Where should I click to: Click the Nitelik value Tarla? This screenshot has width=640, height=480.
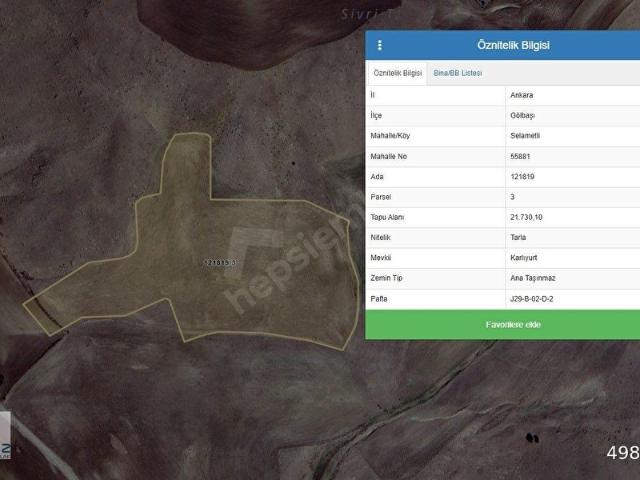[x=518, y=237]
